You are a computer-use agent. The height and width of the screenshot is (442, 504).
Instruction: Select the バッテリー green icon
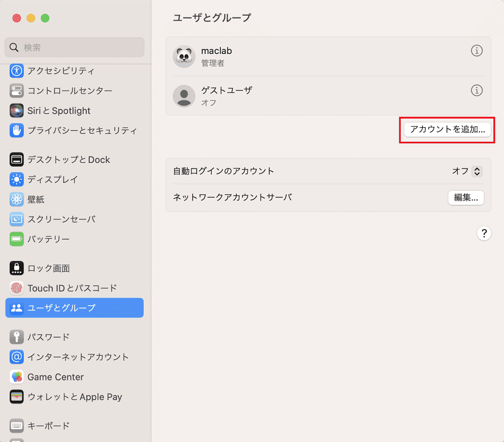tap(17, 239)
